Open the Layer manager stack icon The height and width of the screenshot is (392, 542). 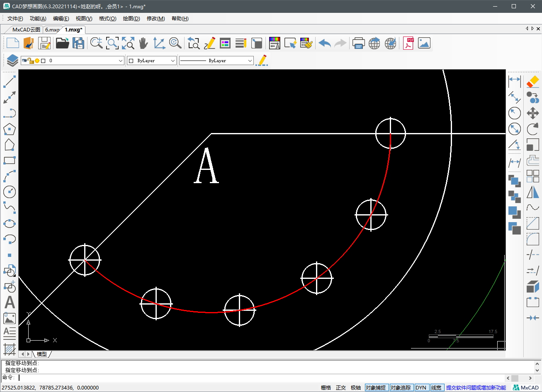(x=12, y=60)
